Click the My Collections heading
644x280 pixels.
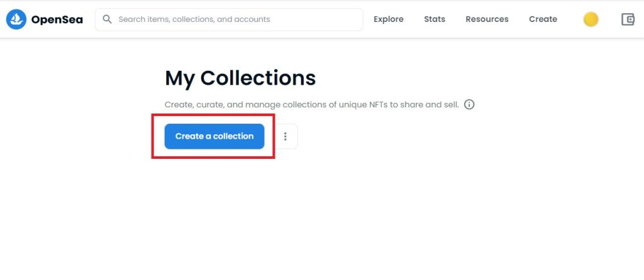(240, 78)
